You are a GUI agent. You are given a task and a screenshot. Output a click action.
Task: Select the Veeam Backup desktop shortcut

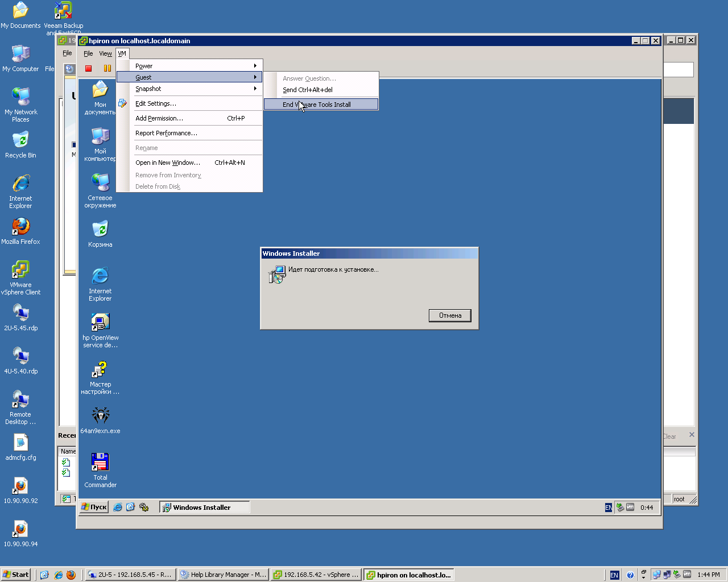pyautogui.click(x=63, y=18)
